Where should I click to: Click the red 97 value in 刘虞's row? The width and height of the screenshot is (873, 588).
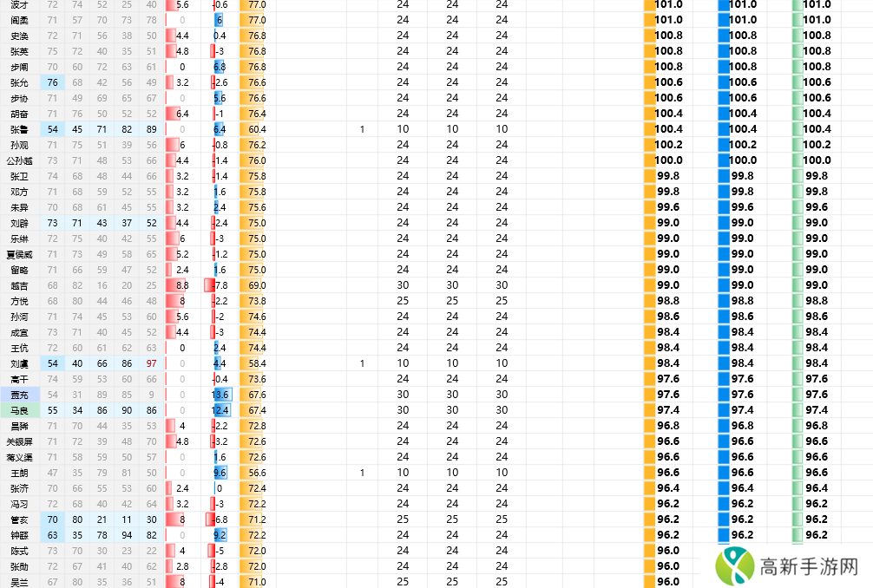(x=152, y=363)
